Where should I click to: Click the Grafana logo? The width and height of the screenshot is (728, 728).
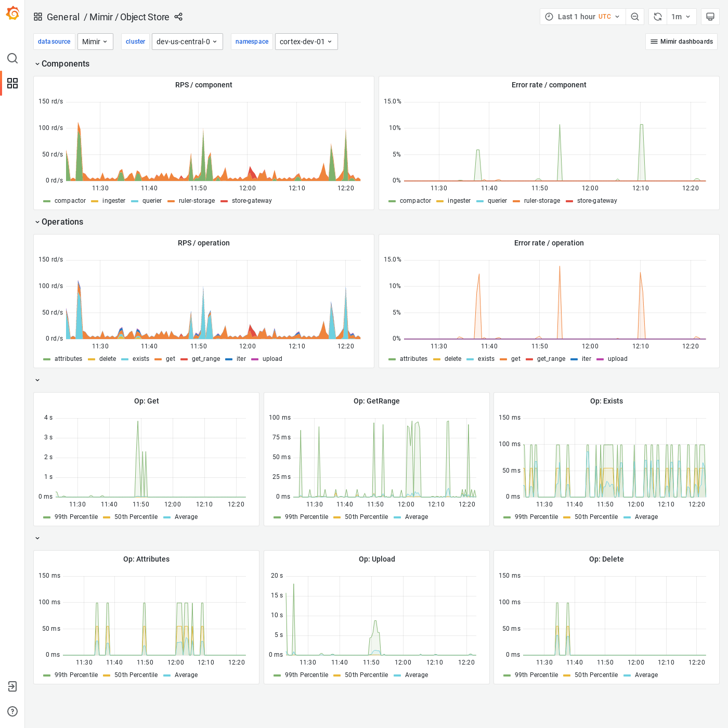[12, 14]
